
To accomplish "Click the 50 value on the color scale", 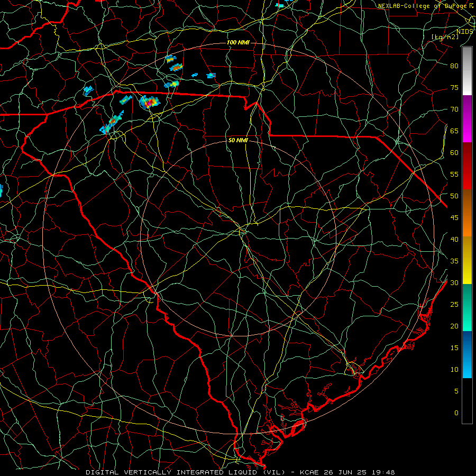I will 454,196.
